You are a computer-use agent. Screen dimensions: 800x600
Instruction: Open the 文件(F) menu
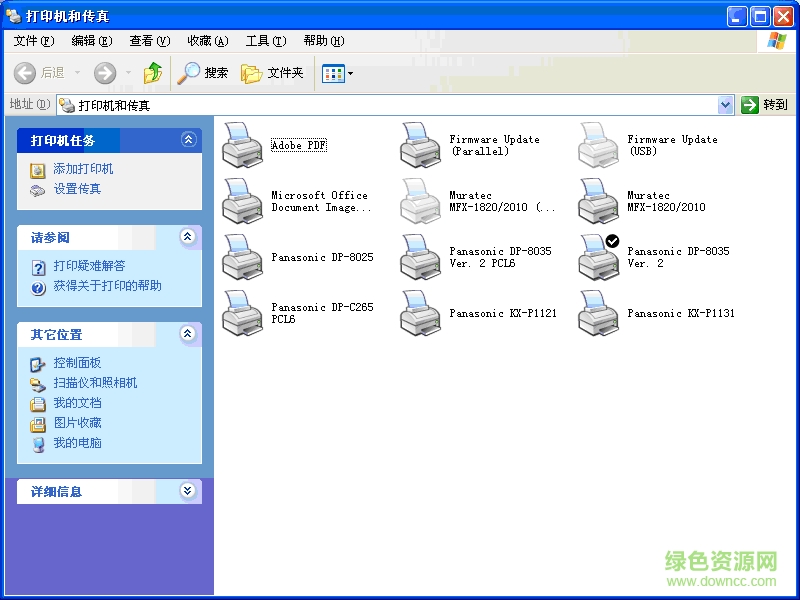tap(33, 41)
